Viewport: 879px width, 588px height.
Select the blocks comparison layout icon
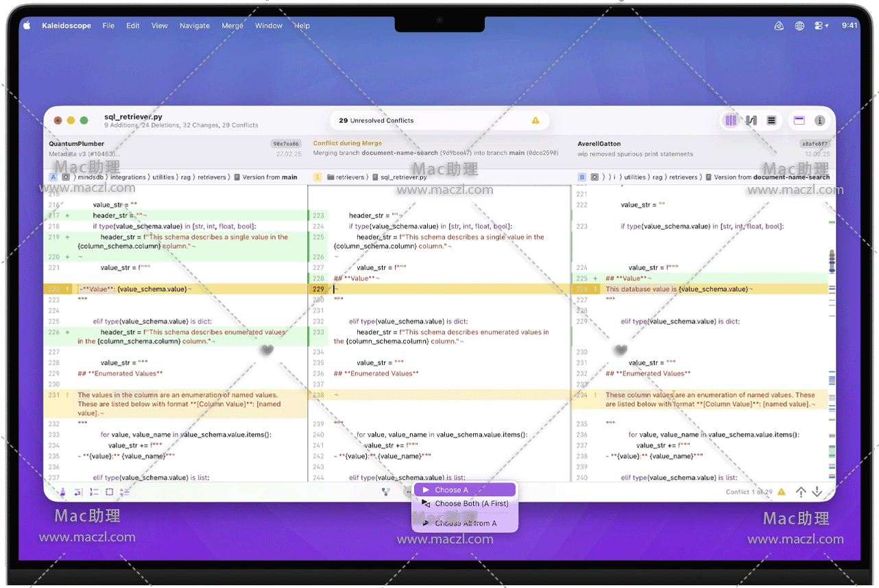pyautogui.click(x=731, y=121)
